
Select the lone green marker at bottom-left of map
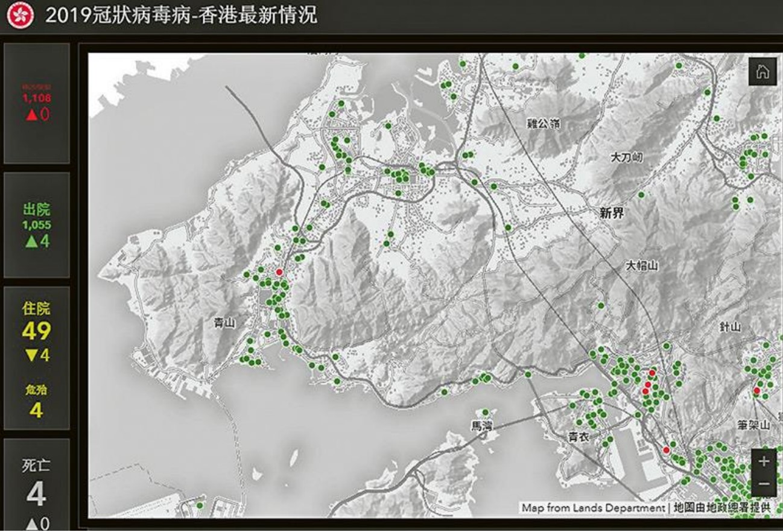pyautogui.click(x=200, y=505)
